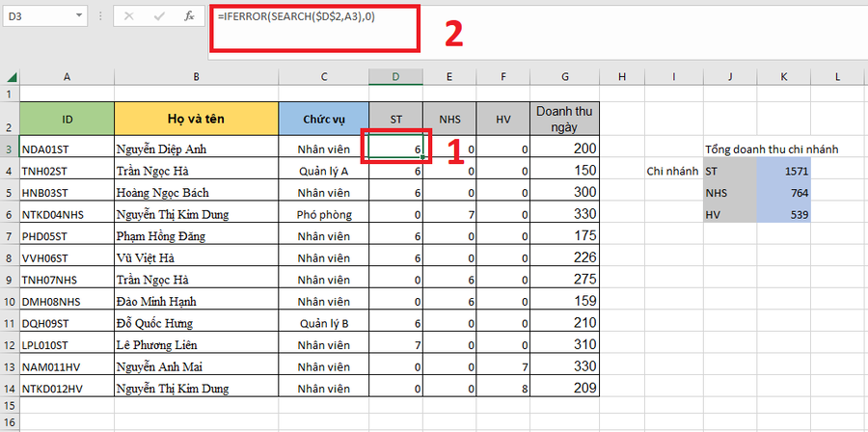The width and height of the screenshot is (868, 432).
Task: Click the name 'Đỗ Quốc Hưng'
Action: pos(154,323)
